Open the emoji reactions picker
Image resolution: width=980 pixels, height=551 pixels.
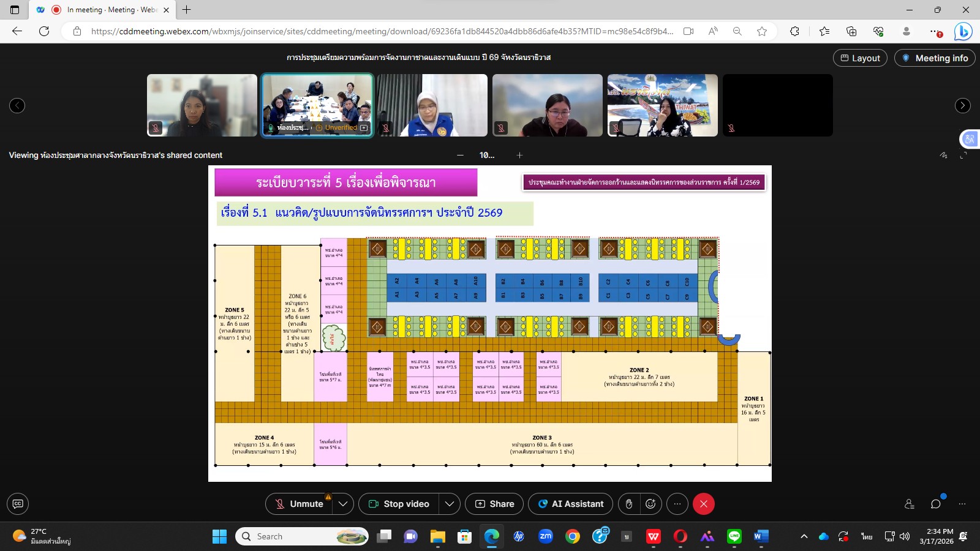pos(650,504)
